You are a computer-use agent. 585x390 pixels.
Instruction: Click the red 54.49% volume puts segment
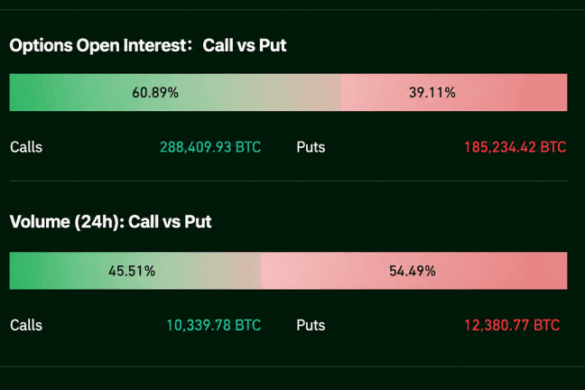click(414, 271)
